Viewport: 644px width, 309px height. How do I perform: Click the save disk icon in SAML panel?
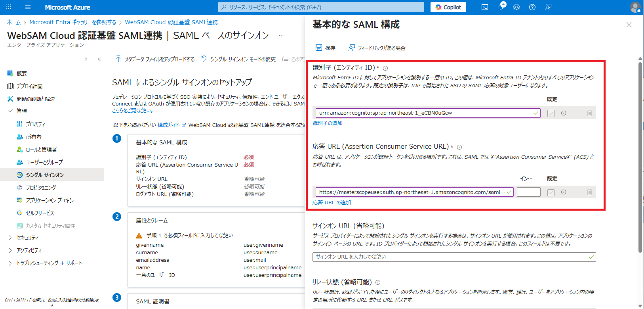[319, 48]
